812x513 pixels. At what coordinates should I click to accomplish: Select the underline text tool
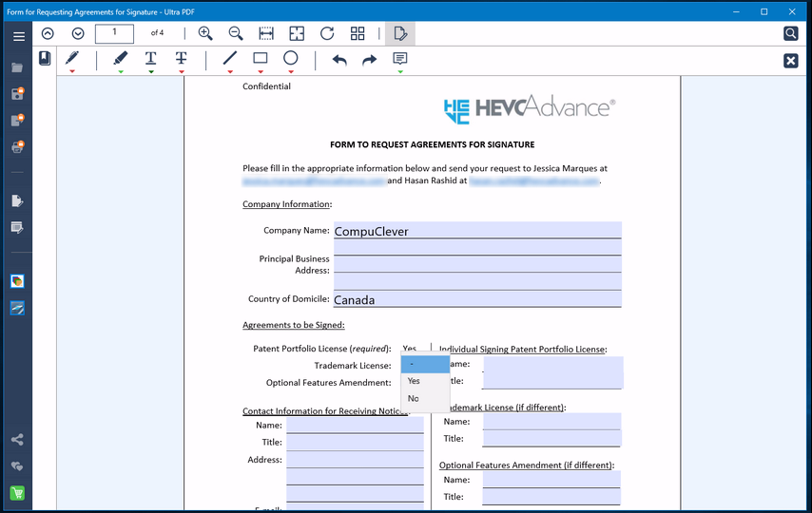[x=150, y=57]
